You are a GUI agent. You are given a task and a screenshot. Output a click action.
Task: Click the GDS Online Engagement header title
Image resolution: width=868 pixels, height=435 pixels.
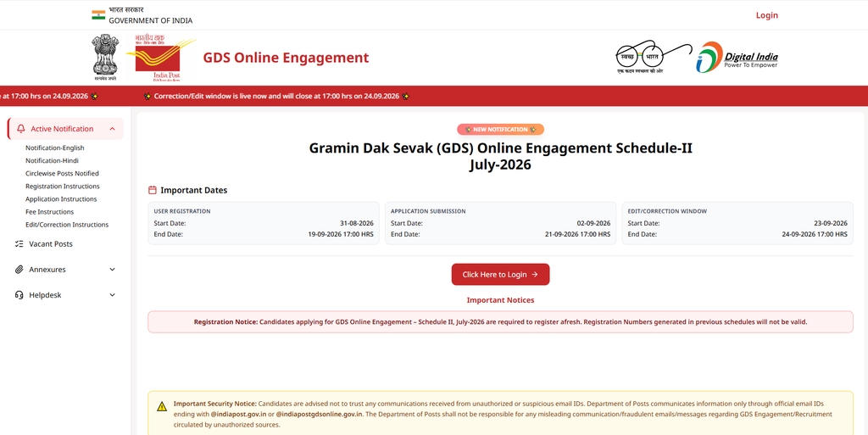(286, 58)
